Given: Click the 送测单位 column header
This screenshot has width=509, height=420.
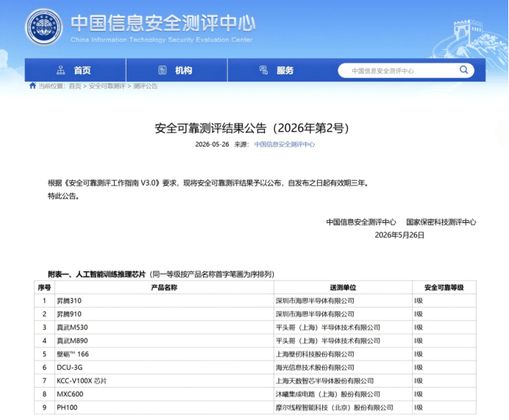Looking at the screenshot, I should click(x=343, y=288).
